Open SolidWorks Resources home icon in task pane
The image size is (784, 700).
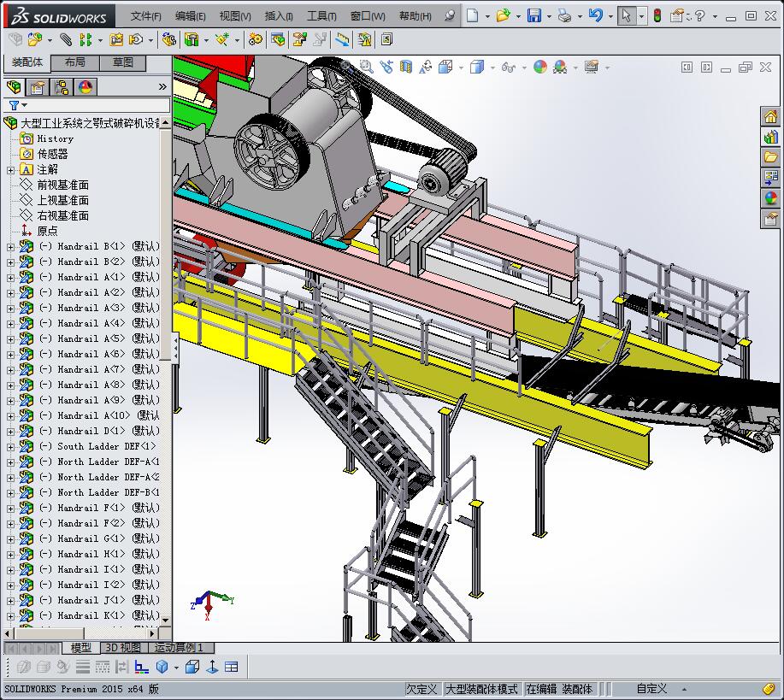tap(770, 116)
